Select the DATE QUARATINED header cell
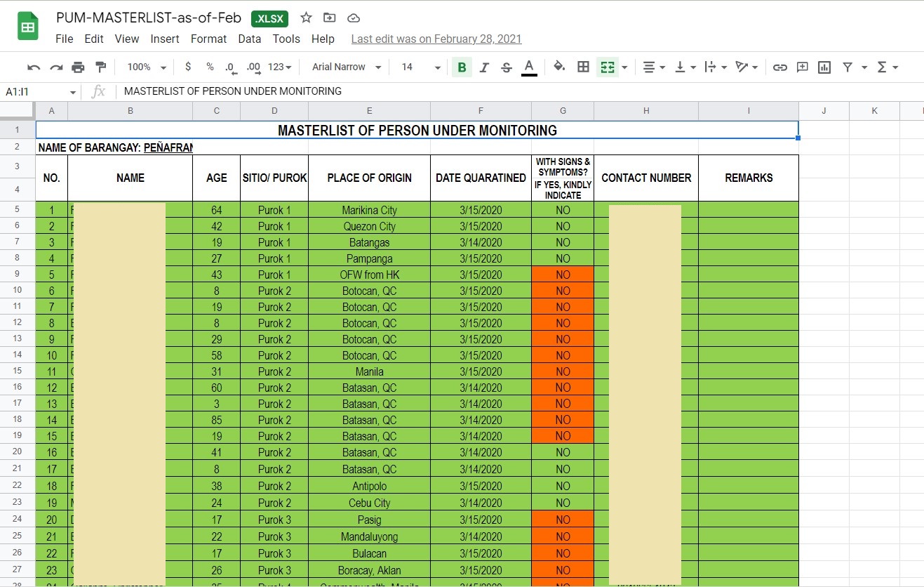The height and width of the screenshot is (587, 924). click(x=481, y=178)
